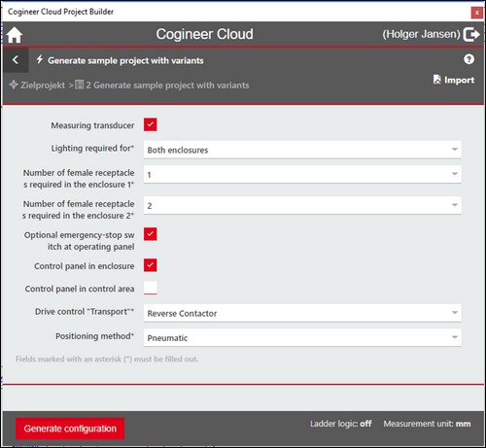The image size is (486, 448).
Task: Click breadcrumb 2 Generate sample project with variants
Action: 167,86
